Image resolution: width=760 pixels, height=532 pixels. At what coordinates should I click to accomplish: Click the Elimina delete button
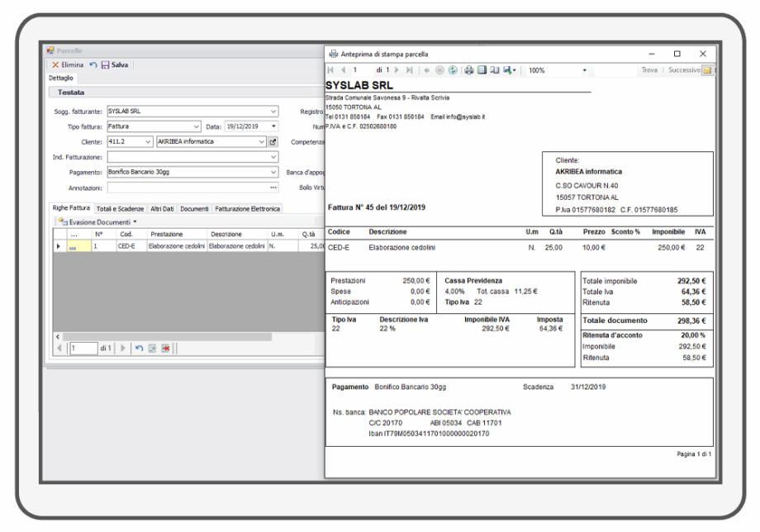point(68,65)
